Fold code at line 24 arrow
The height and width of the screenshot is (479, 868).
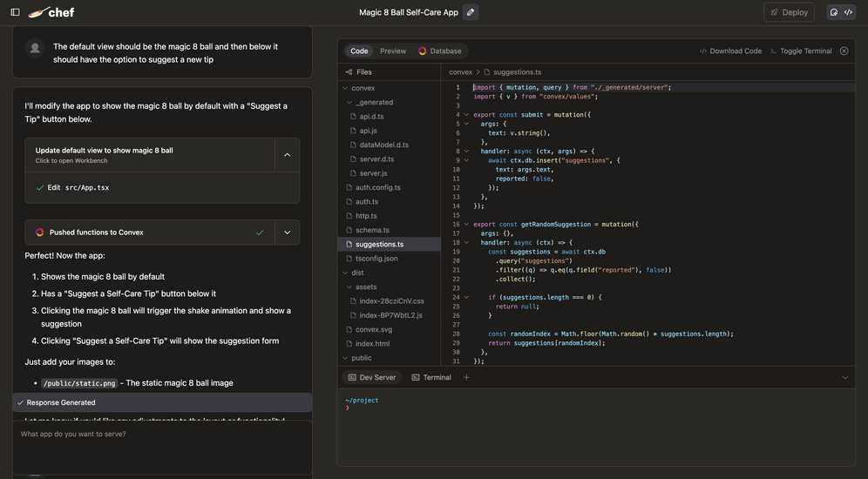tap(466, 297)
